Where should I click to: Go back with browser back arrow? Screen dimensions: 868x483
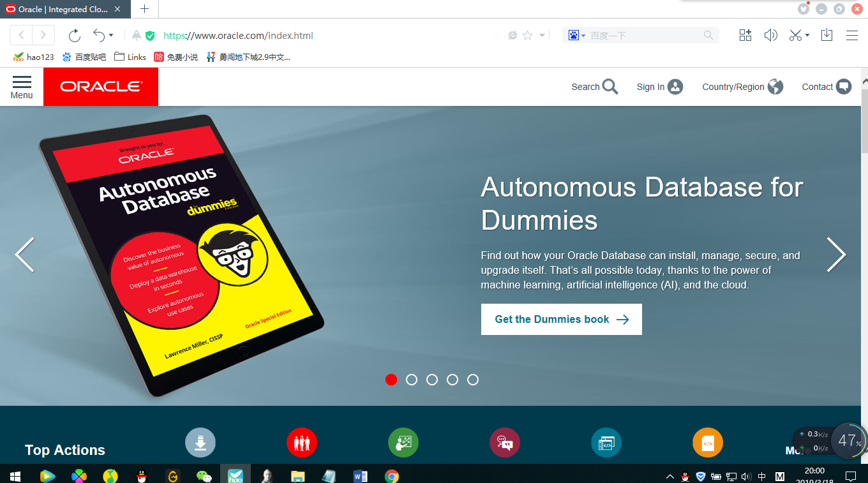pos(21,36)
